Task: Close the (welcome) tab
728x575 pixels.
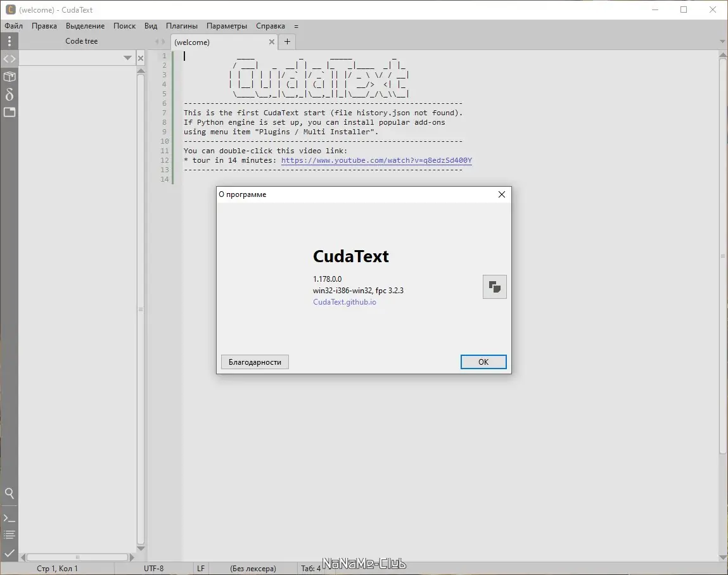Action: click(x=272, y=42)
